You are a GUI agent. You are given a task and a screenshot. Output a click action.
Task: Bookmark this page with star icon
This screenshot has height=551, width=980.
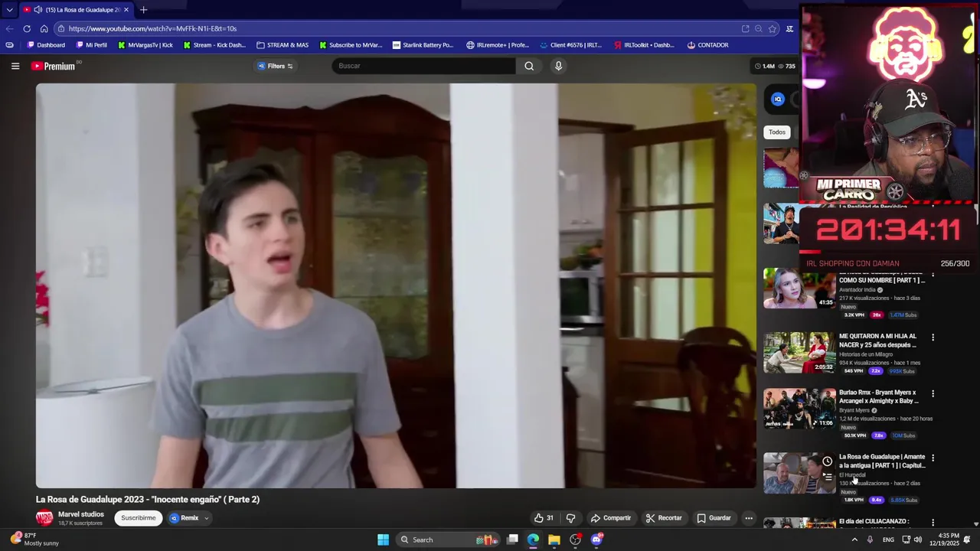[x=773, y=29]
